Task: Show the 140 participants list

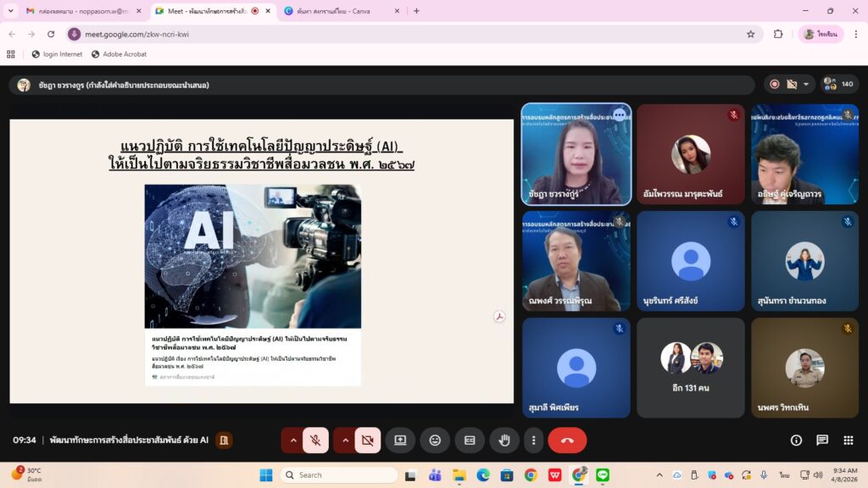Action: (x=839, y=85)
